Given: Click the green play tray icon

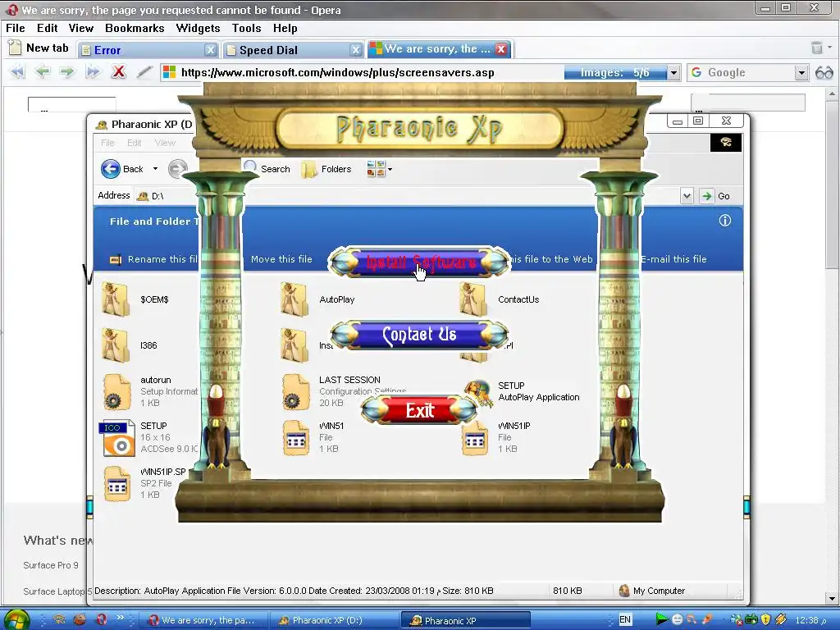Looking at the screenshot, I should click(x=662, y=620).
